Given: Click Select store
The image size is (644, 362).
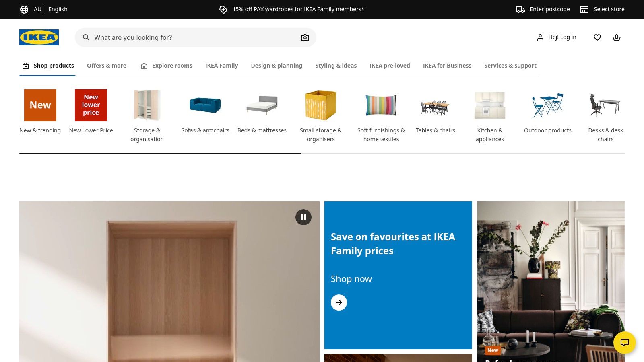Looking at the screenshot, I should click(609, 9).
